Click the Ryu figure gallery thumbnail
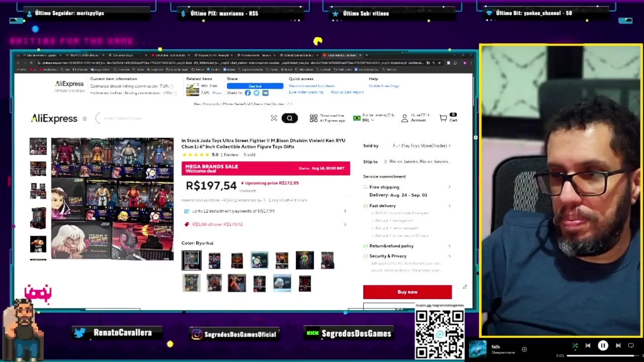The image size is (644, 362). point(38,244)
